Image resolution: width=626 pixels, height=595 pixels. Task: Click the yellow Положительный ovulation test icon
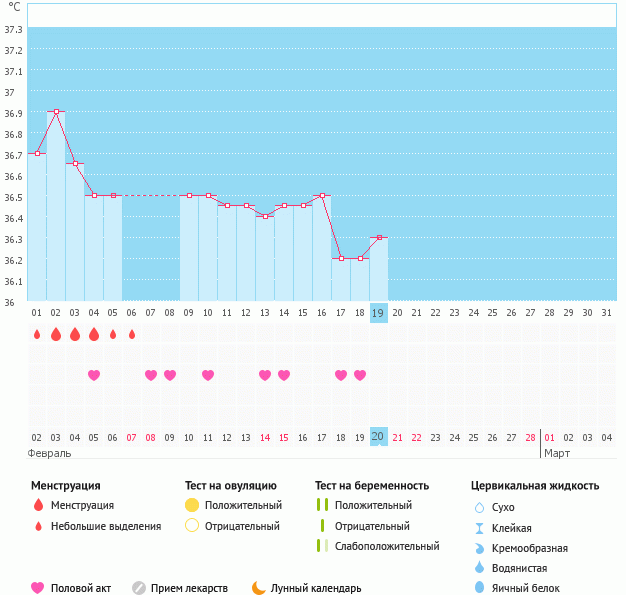pos(193,506)
